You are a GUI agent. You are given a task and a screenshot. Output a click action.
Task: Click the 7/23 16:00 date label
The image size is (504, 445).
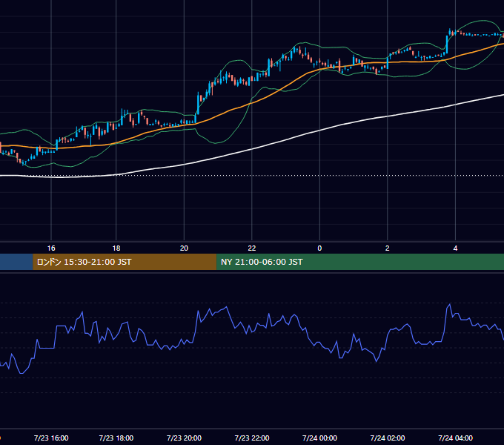pyautogui.click(x=51, y=438)
